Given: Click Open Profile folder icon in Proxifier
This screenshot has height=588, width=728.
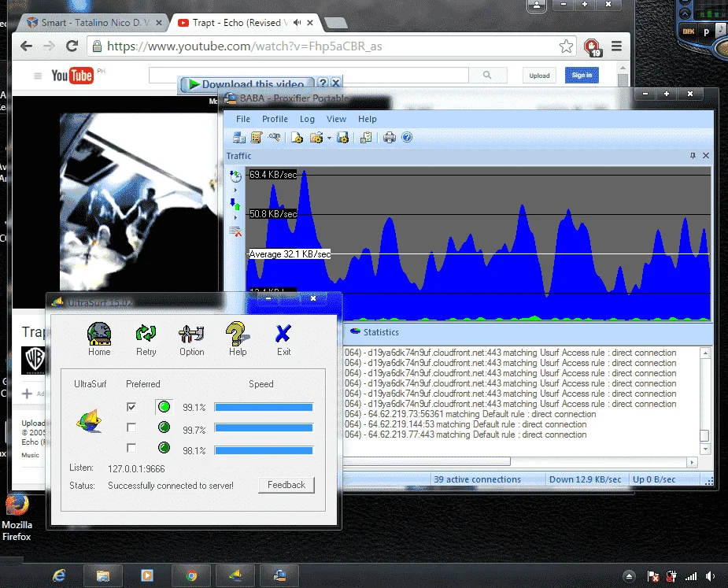Looking at the screenshot, I should (316, 138).
